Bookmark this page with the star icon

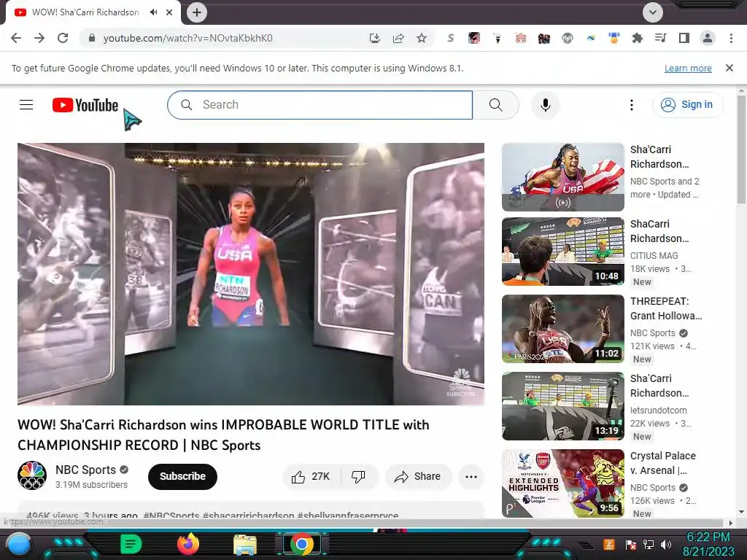coord(422,38)
